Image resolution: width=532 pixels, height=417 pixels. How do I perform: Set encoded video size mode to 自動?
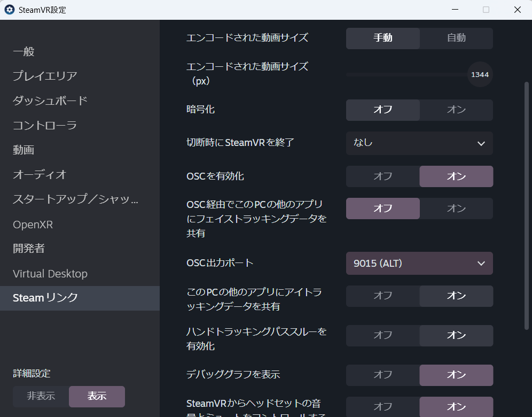(456, 38)
